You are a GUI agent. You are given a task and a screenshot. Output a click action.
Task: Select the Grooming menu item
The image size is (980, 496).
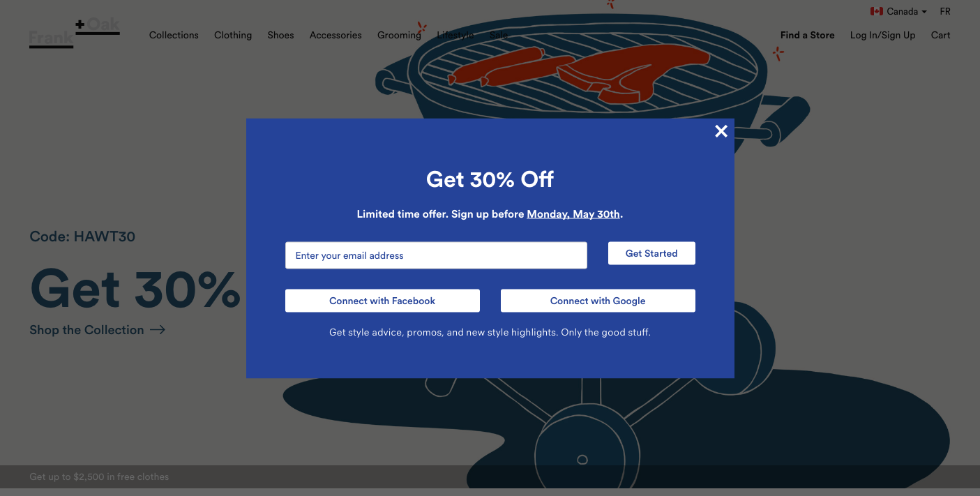click(399, 35)
